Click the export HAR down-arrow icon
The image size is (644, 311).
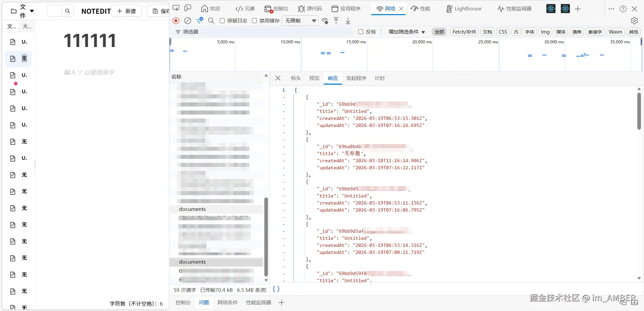[348, 21]
